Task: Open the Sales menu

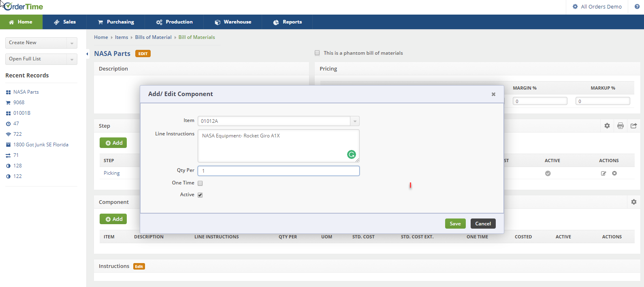Action: [65, 22]
